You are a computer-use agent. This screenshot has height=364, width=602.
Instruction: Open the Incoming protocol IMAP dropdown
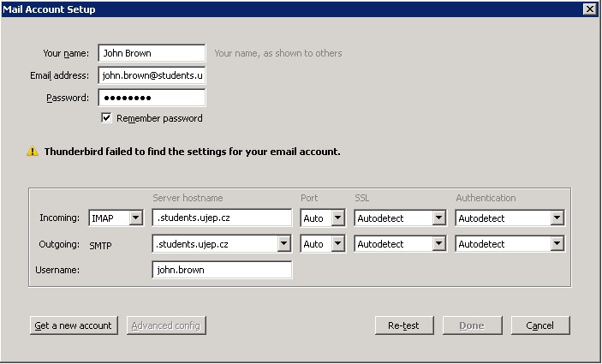(135, 218)
